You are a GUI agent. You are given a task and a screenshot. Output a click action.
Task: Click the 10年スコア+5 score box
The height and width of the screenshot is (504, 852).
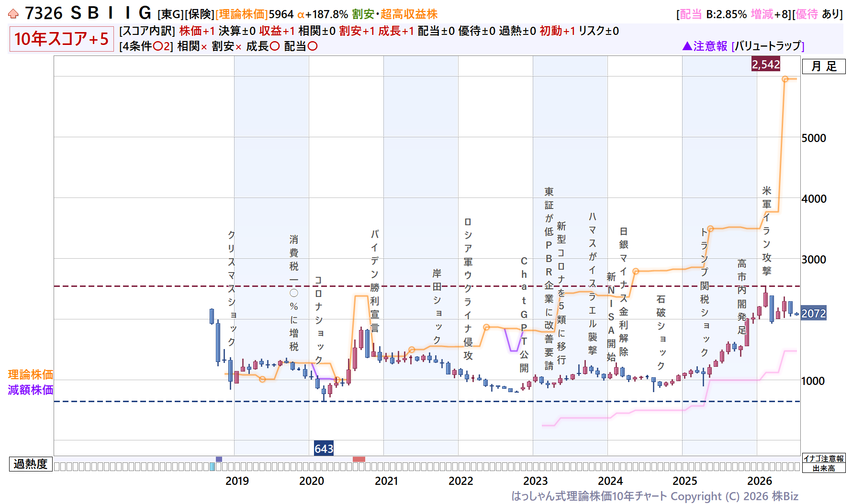pos(61,39)
